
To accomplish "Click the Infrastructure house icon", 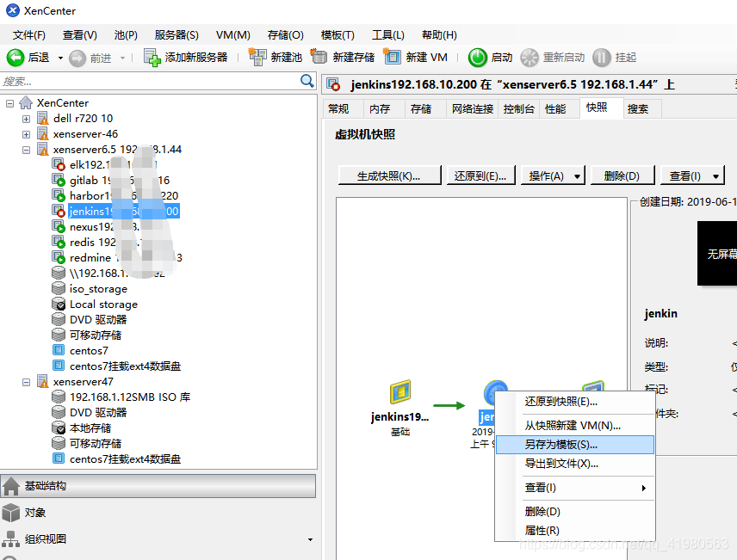I will (11, 486).
